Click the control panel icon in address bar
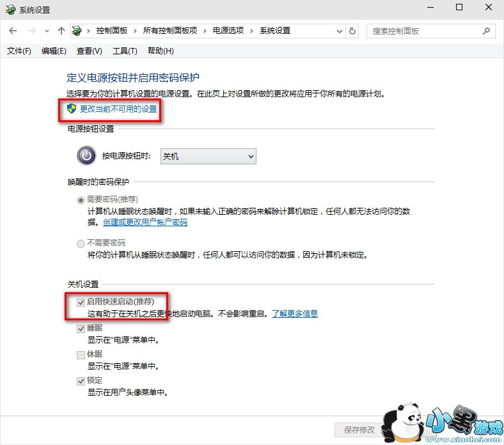Viewport: 504px width, 445px height. (77, 31)
